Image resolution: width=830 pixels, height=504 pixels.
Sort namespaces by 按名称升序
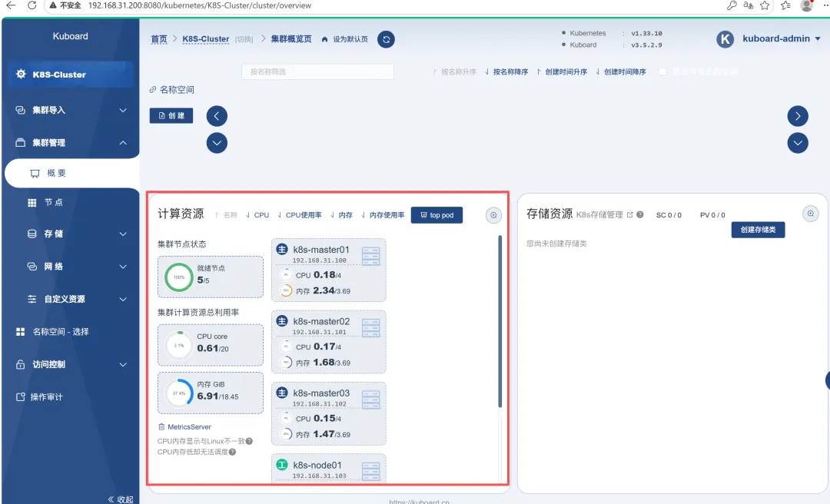pyautogui.click(x=454, y=71)
